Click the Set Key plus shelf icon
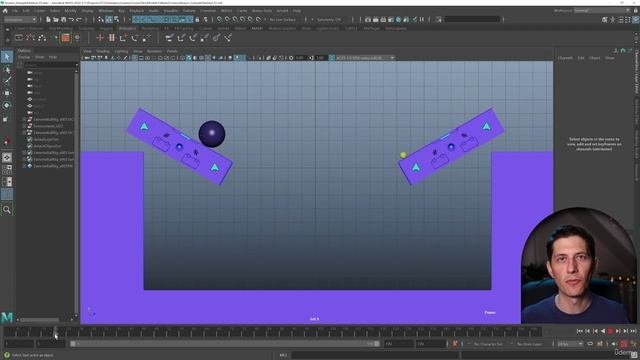The width and height of the screenshot is (640, 360). [100, 38]
